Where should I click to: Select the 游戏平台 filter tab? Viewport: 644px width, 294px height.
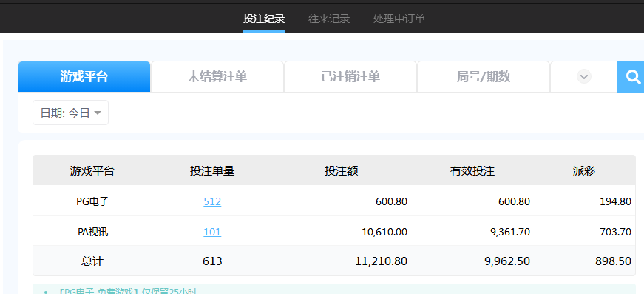coord(84,77)
